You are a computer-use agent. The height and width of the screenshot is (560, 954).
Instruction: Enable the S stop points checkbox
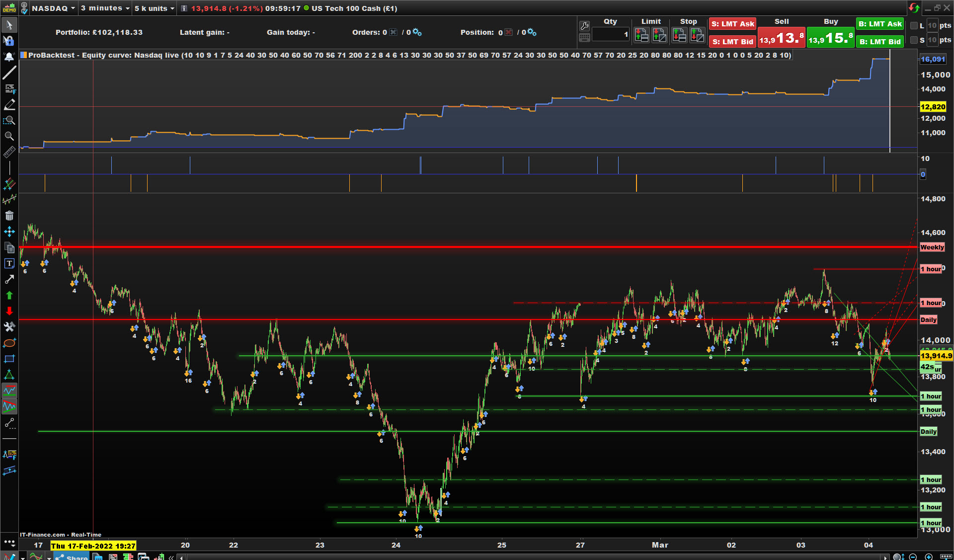point(914,40)
